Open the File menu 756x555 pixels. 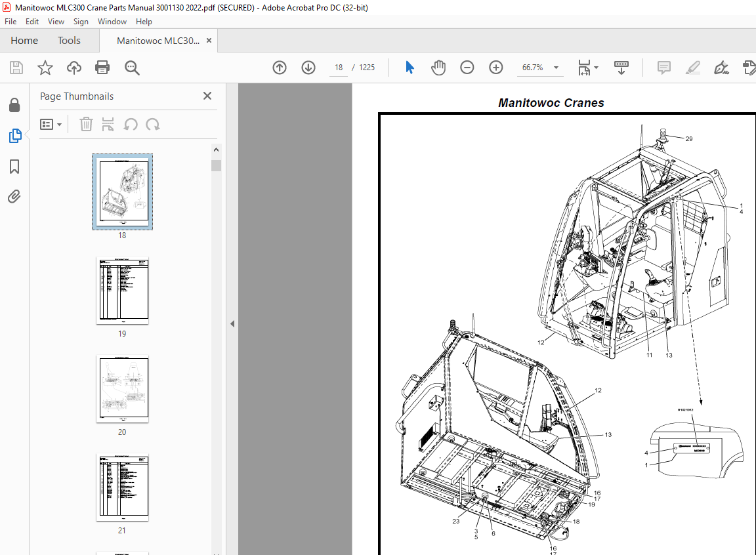[x=10, y=22]
